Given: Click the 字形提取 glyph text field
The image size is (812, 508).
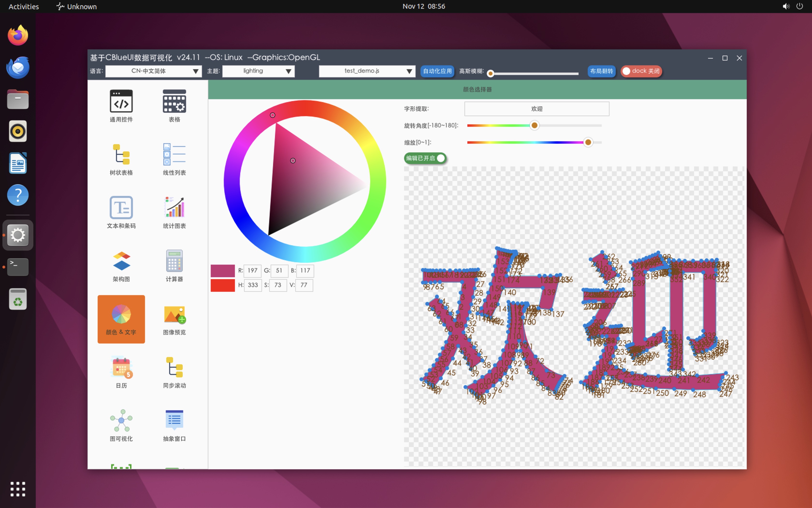Looking at the screenshot, I should [x=536, y=109].
